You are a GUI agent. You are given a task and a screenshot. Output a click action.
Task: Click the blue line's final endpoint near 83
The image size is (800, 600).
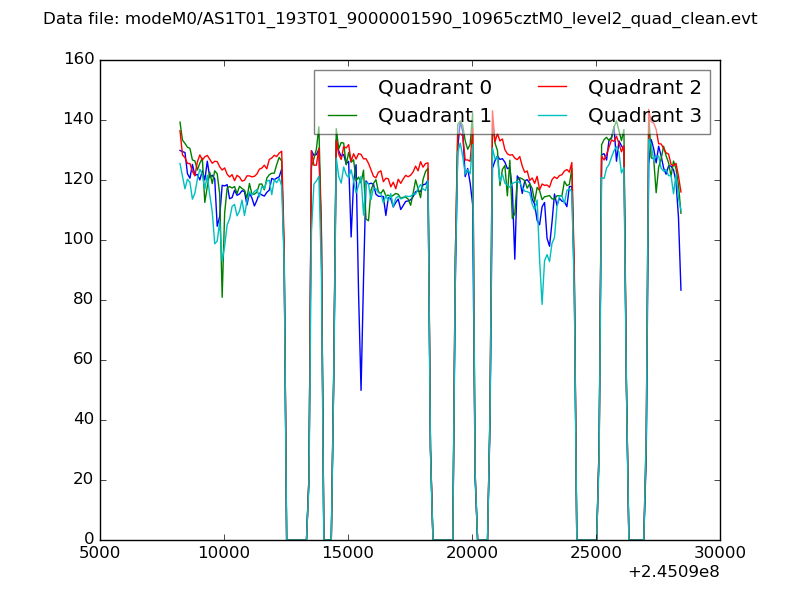pos(681,290)
